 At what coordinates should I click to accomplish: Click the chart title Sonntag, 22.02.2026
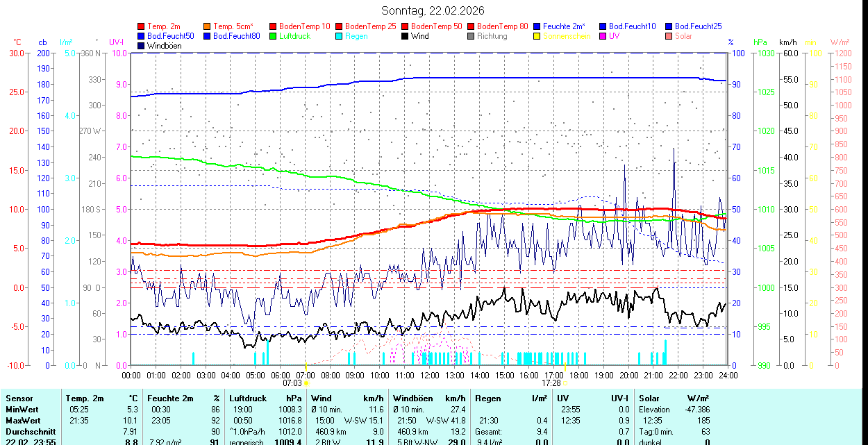pyautogui.click(x=433, y=10)
